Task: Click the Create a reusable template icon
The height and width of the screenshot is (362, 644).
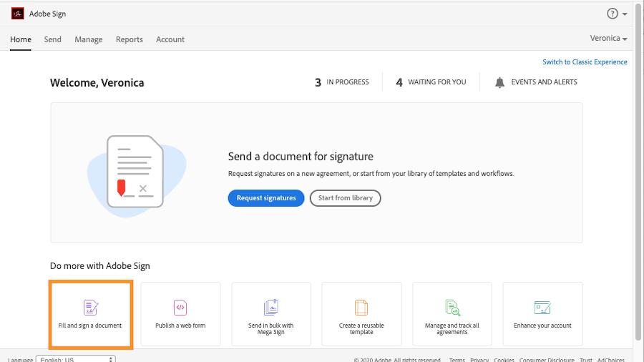Action: (361, 308)
